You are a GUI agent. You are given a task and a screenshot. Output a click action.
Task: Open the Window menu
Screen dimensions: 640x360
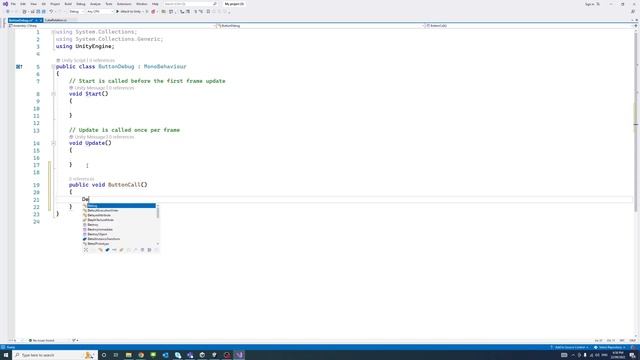142,4
